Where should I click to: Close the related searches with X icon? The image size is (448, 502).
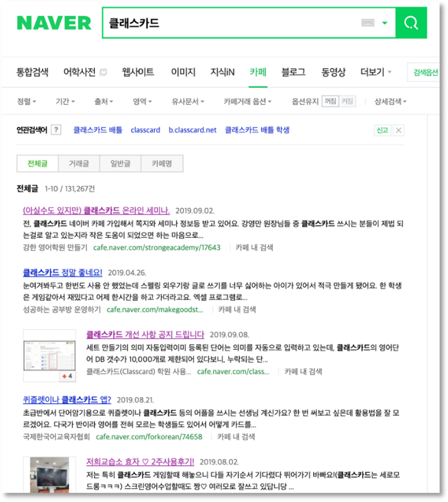[x=399, y=130]
